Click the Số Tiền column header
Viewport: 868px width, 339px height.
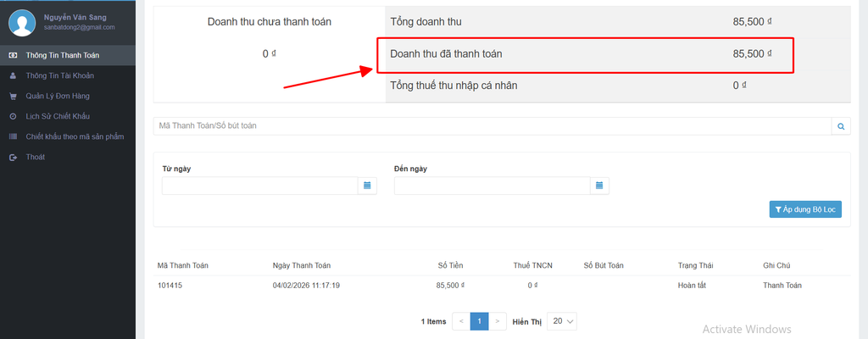(x=450, y=265)
